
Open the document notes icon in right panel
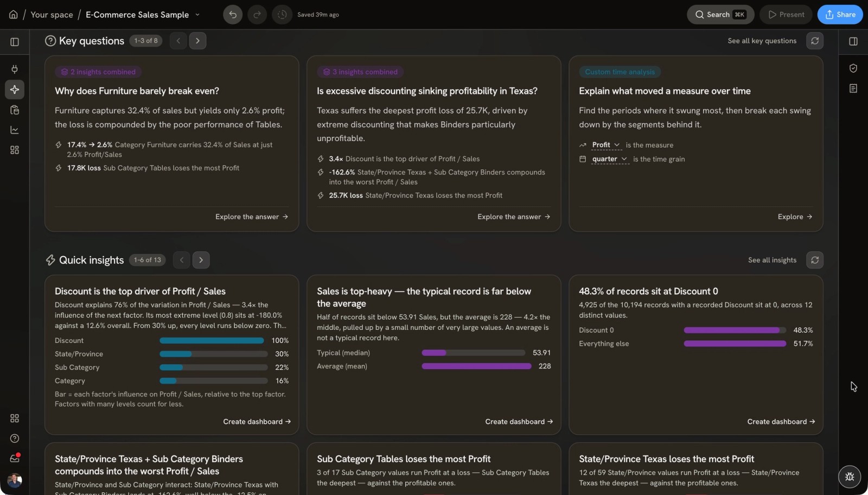click(x=853, y=88)
